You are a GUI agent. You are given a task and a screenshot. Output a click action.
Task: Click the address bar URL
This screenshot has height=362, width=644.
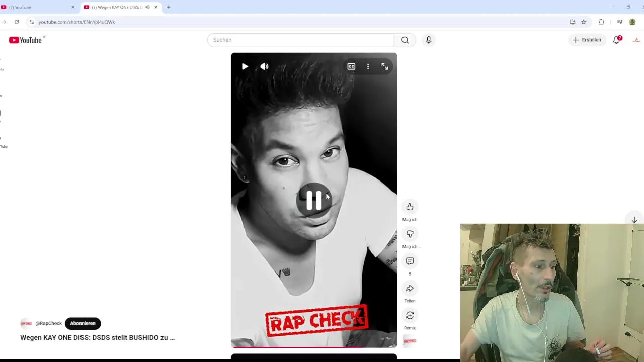point(76,22)
